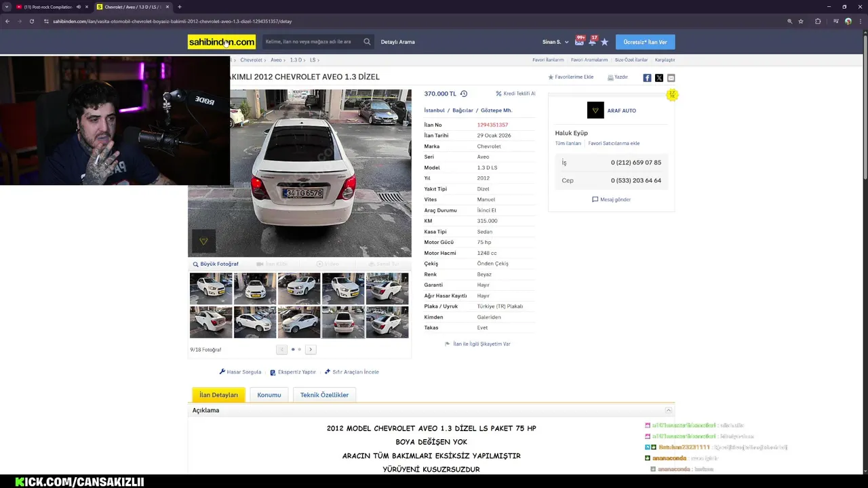Click the price history clock icon
Viewport: 868px width, 488px height.
point(464,94)
